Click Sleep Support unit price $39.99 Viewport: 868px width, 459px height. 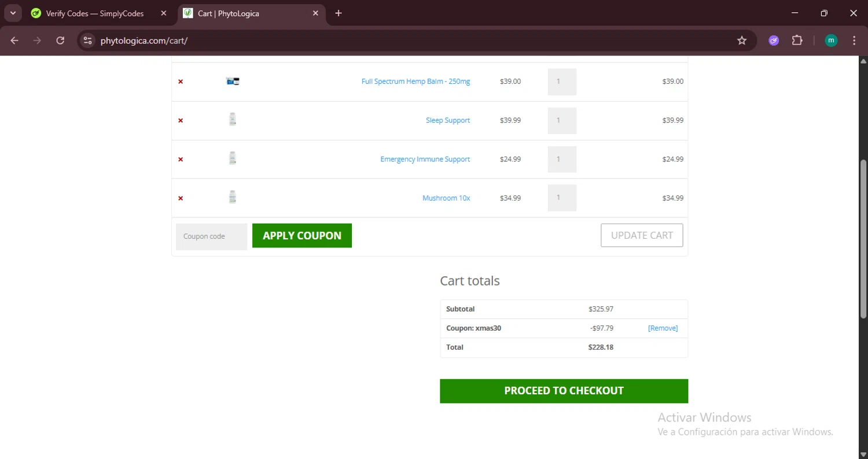510,120
